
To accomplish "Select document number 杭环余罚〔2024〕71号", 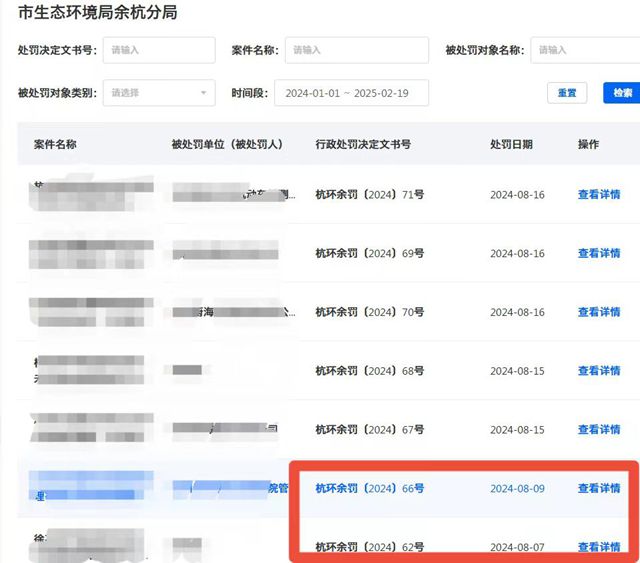I will (x=369, y=194).
